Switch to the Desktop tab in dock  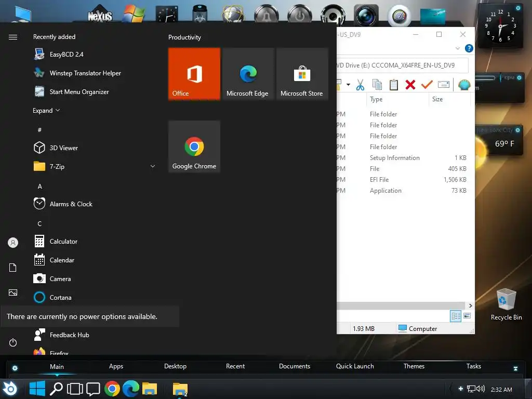tap(176, 366)
